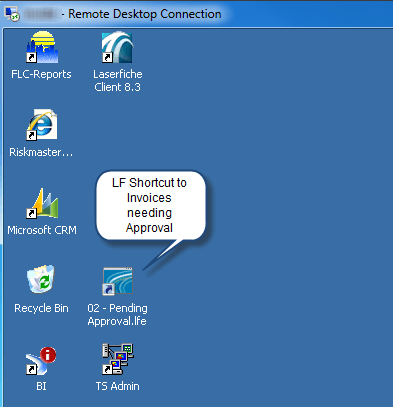Screen dimensions: 393x407
Task: Open the 02 - Pending Approval.lfe shortcut icon
Action: 117,281
